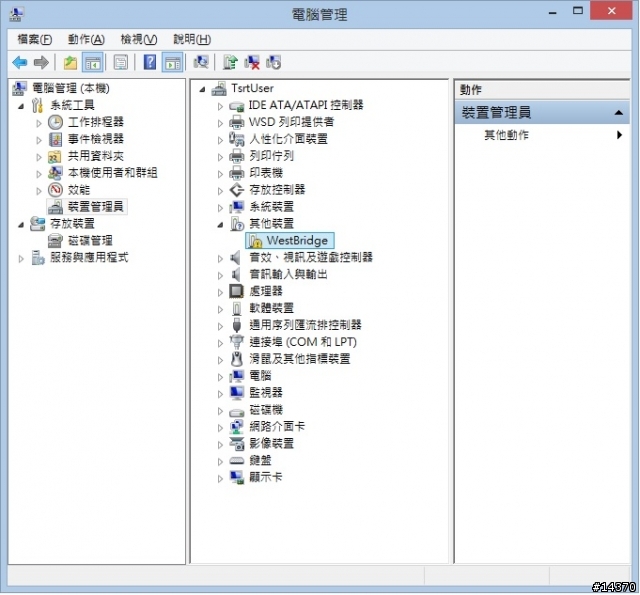
Task: Select 本機使用者和群組 tree item
Action: 113,173
